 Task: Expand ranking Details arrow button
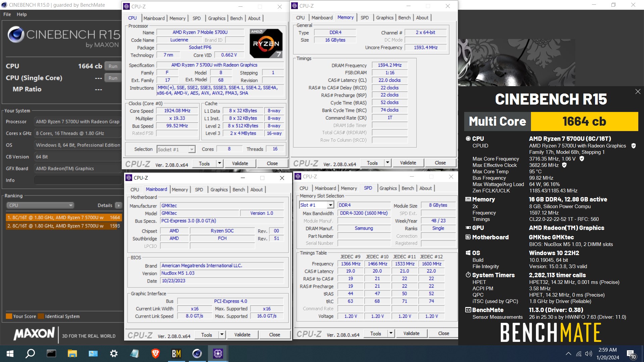118,205
